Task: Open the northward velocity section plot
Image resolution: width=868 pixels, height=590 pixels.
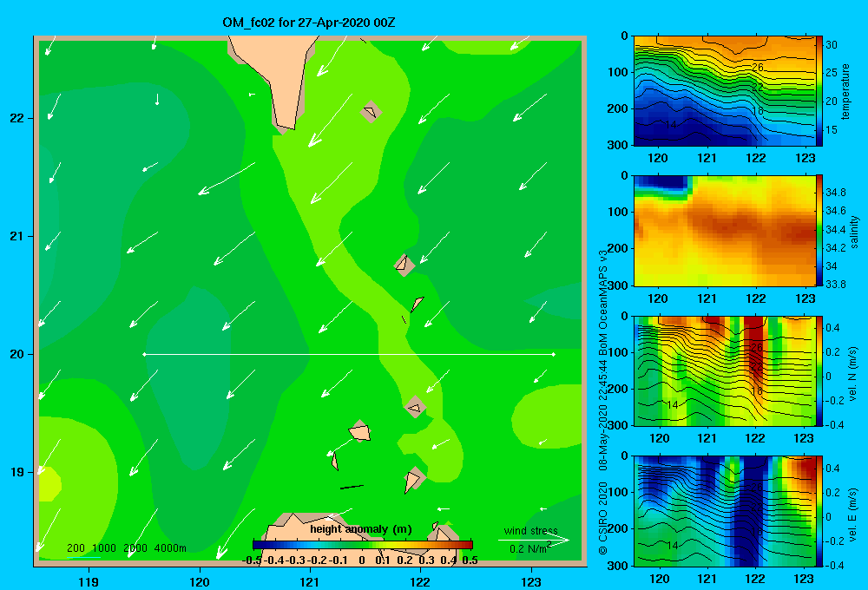Action: (724, 370)
